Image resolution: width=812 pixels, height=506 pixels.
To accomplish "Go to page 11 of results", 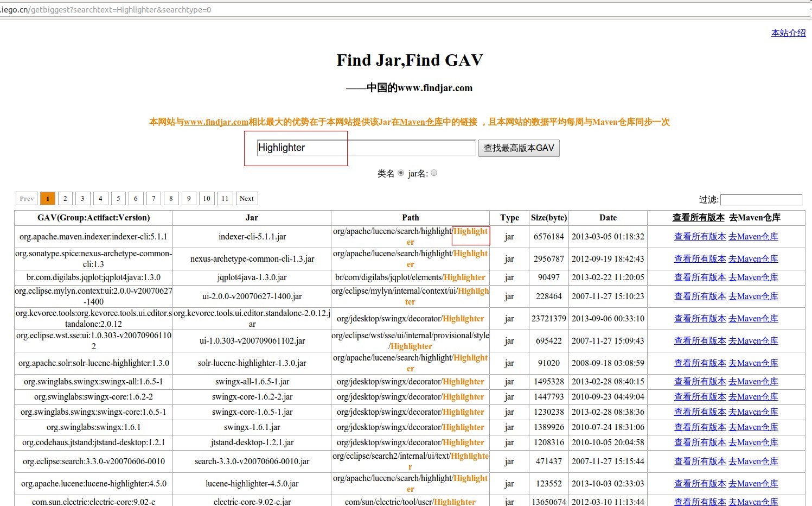I will pyautogui.click(x=225, y=198).
